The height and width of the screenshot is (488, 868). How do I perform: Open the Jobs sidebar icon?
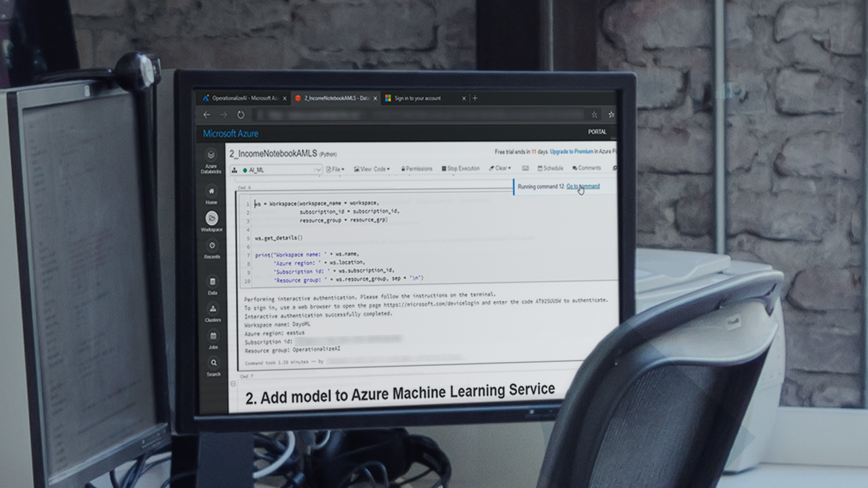coord(213,336)
